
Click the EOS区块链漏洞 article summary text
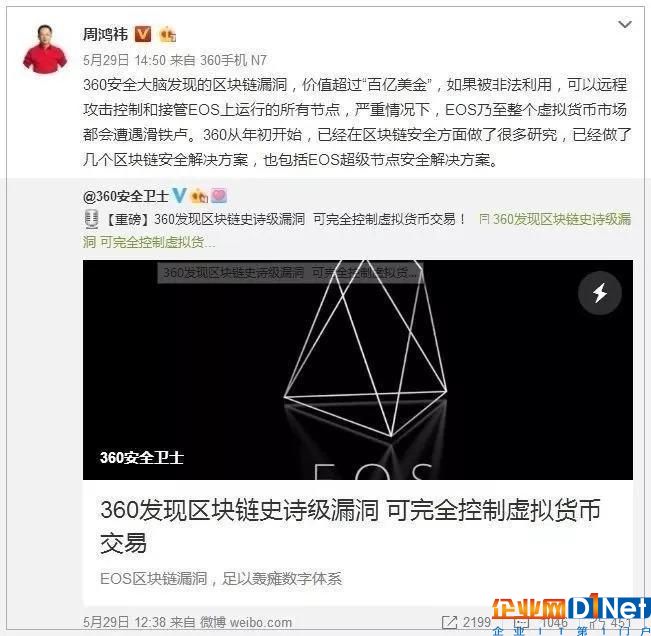[221, 578]
